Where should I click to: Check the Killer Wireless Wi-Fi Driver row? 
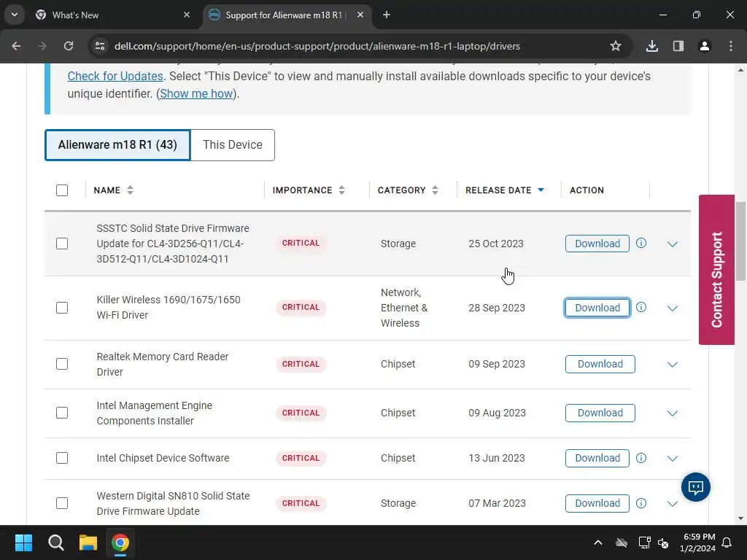click(62, 308)
